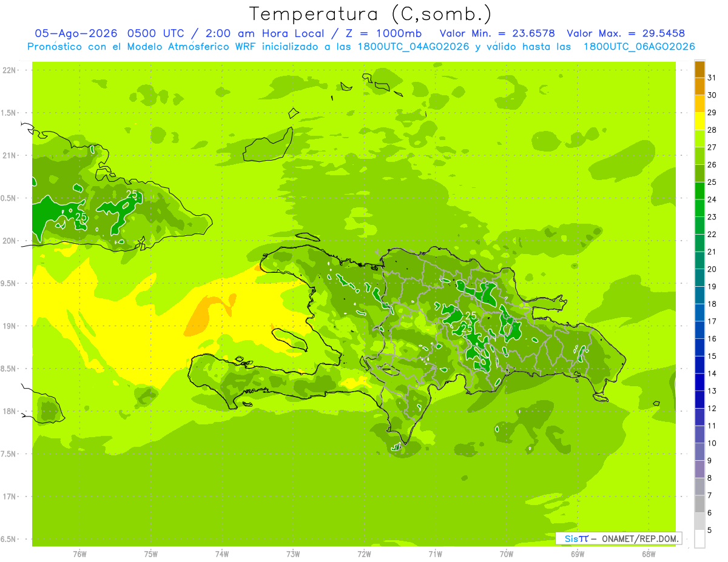The width and height of the screenshot is (728, 562).
Task: Pick the lime legend swatch between 27 and 28
Action: tap(699, 139)
